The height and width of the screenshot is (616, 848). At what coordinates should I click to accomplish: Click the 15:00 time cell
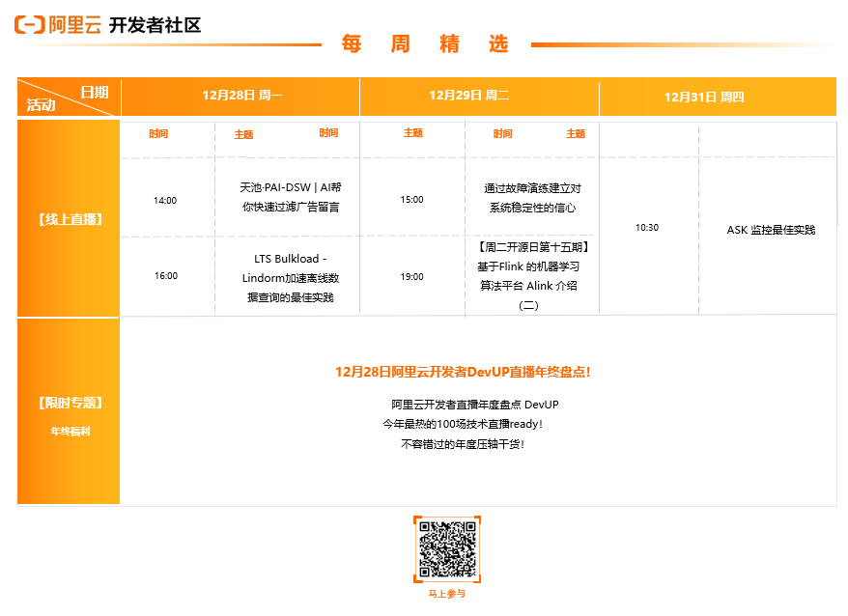pos(411,200)
